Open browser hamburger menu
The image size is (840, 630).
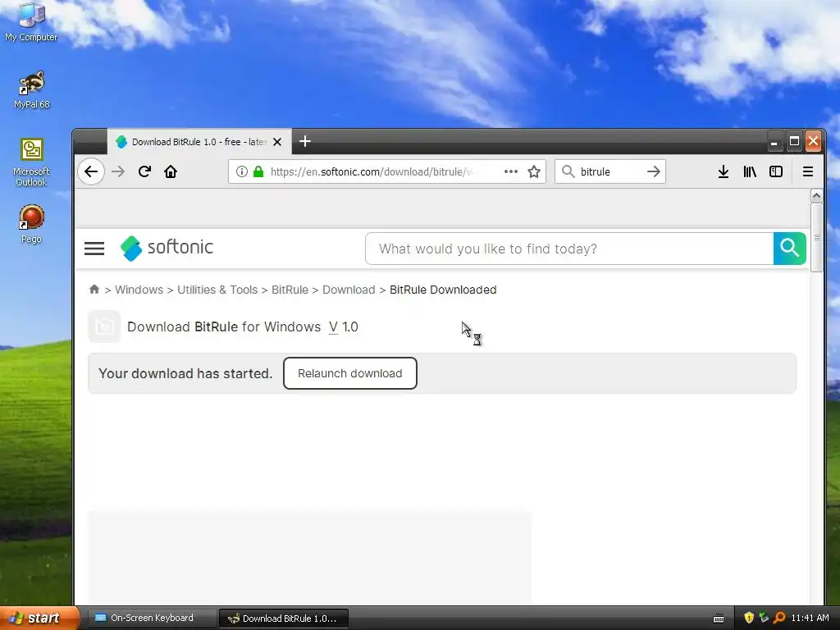click(808, 171)
